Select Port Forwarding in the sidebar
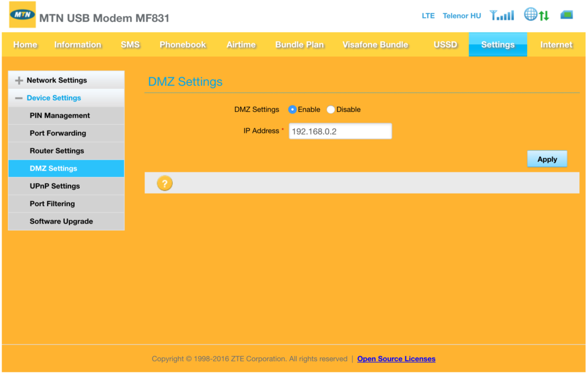 (x=57, y=133)
